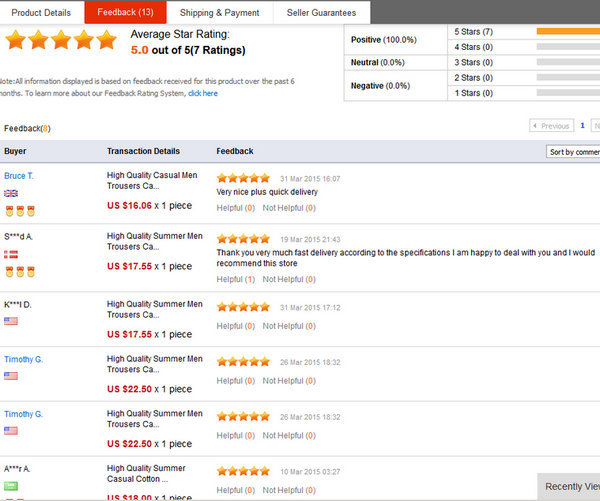The width and height of the screenshot is (600, 501).
Task: Click the US flag under K***l D.
Action: [x=11, y=321]
